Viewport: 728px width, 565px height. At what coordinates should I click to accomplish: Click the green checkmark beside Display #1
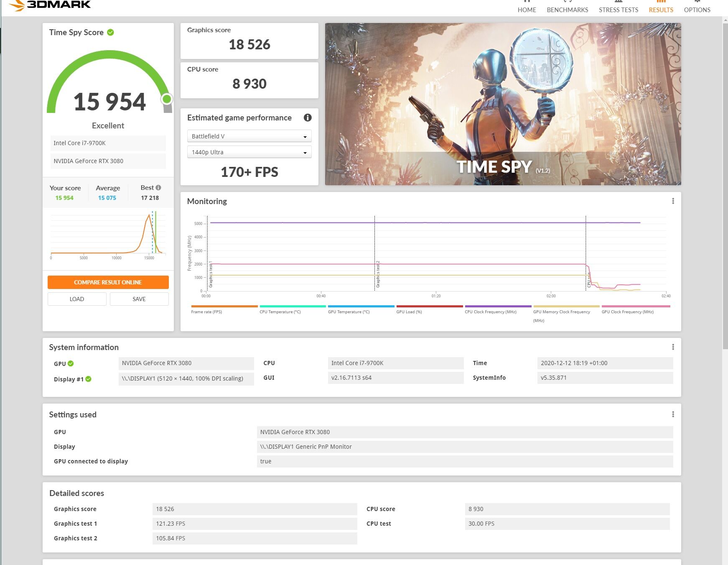coord(88,379)
